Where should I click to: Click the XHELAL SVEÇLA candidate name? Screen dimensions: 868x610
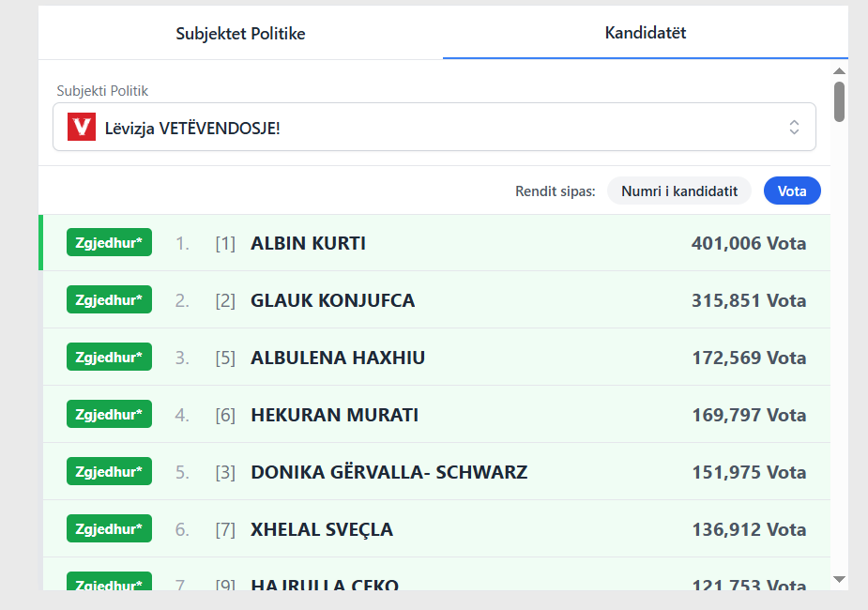322,529
